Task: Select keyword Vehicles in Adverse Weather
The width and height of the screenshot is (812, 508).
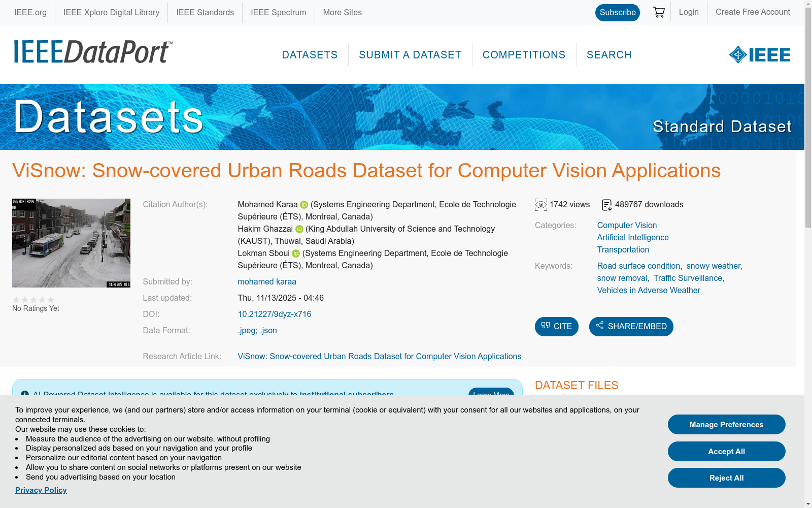Action: point(649,290)
